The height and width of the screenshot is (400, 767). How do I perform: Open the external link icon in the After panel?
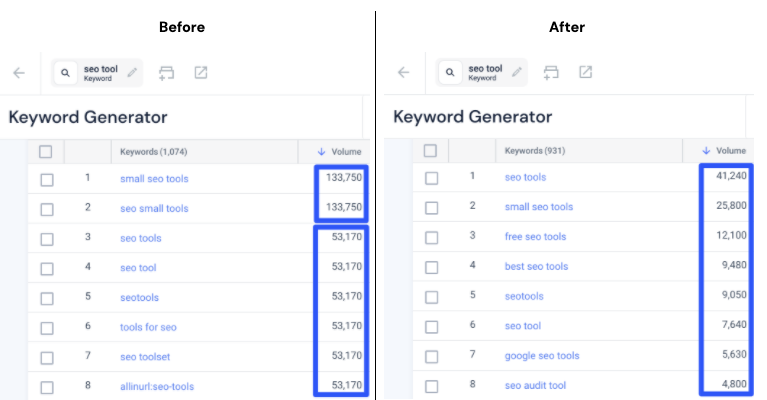tap(586, 72)
